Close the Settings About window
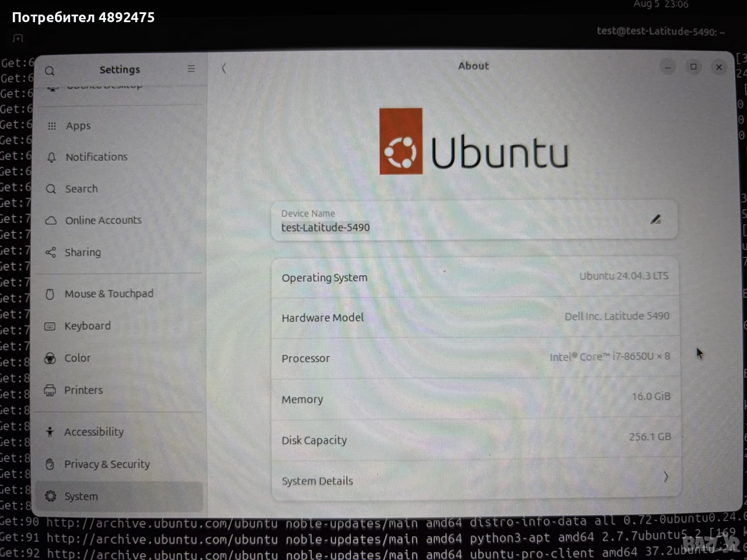The width and height of the screenshot is (747, 560). pos(719,67)
